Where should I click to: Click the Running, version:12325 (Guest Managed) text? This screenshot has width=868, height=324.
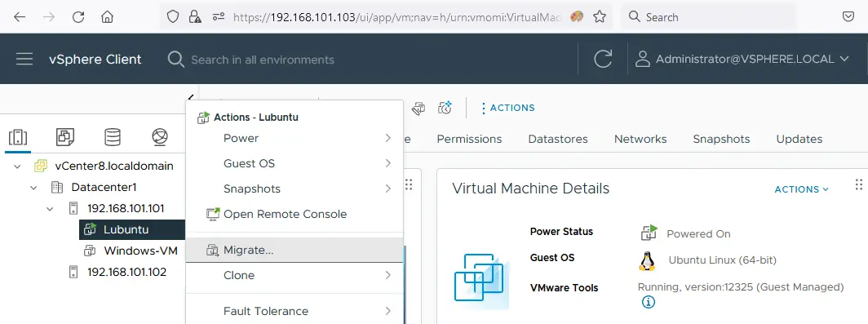pos(741,287)
